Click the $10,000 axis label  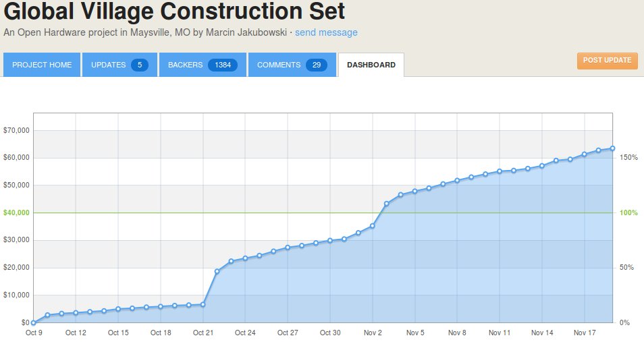click(x=16, y=295)
